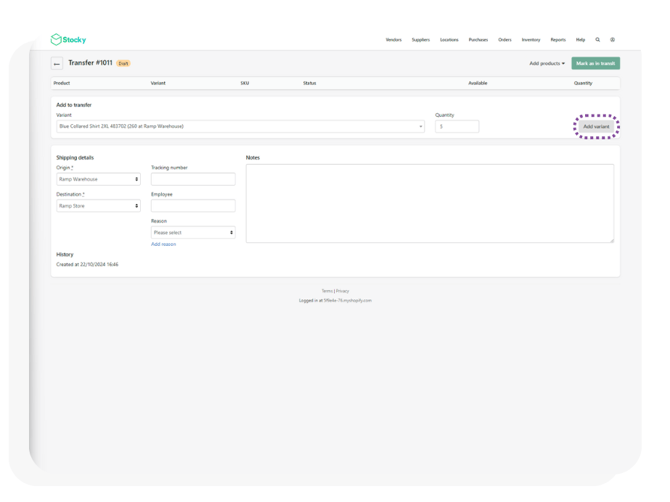This screenshot has height=502, width=670.
Task: Click into the Quantity field
Action: (457, 127)
